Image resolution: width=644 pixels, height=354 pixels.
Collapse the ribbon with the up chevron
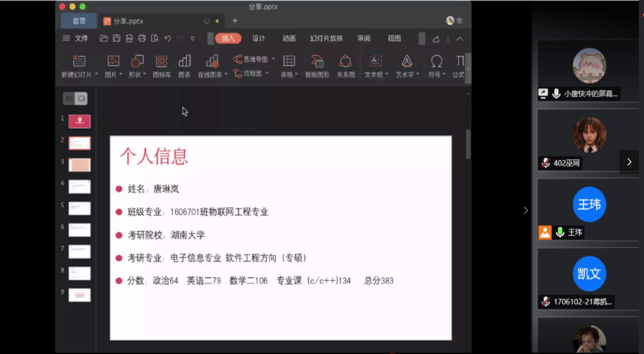coord(460,39)
